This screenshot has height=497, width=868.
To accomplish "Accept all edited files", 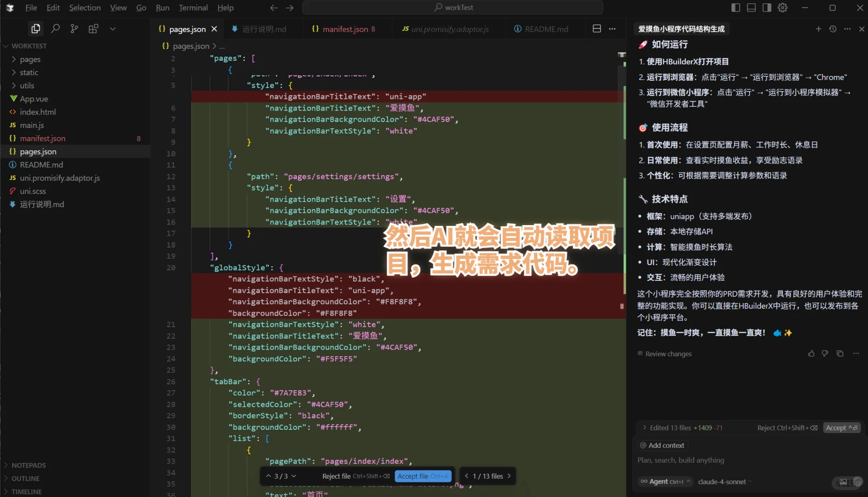I will [841, 428].
